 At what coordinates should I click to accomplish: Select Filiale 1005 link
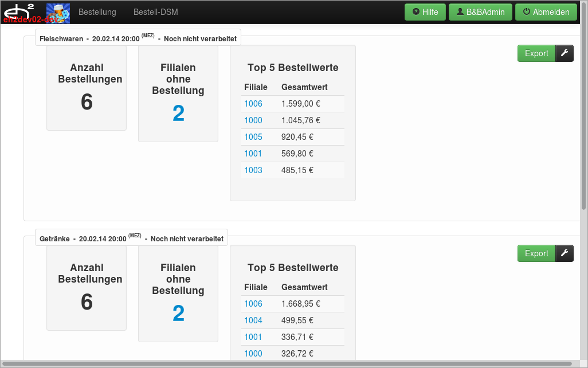(x=253, y=137)
